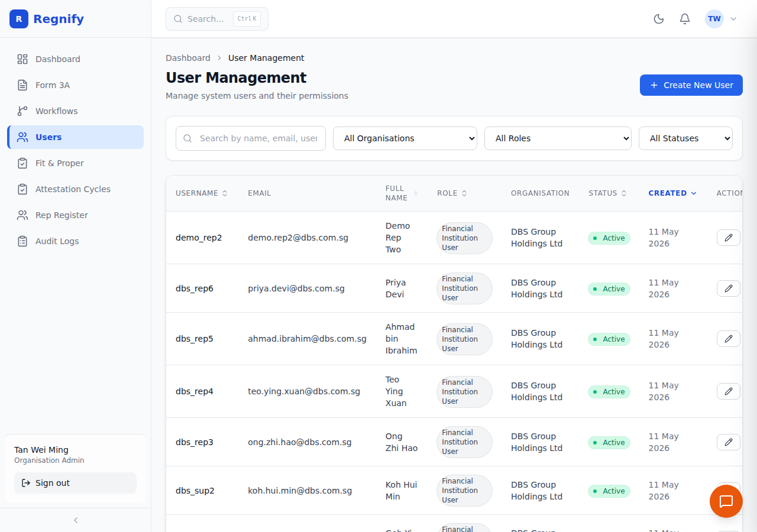Click the user search by name field
This screenshot has width=757, height=532.
pos(251,138)
